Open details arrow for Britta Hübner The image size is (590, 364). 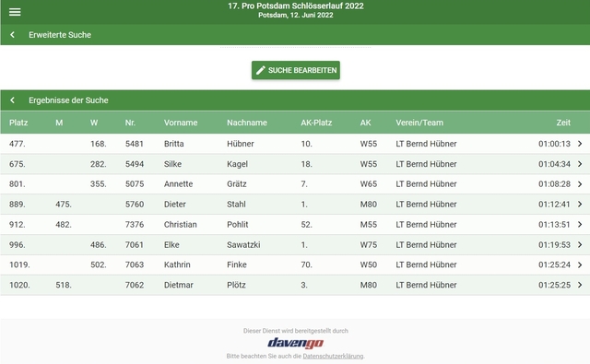pos(580,144)
